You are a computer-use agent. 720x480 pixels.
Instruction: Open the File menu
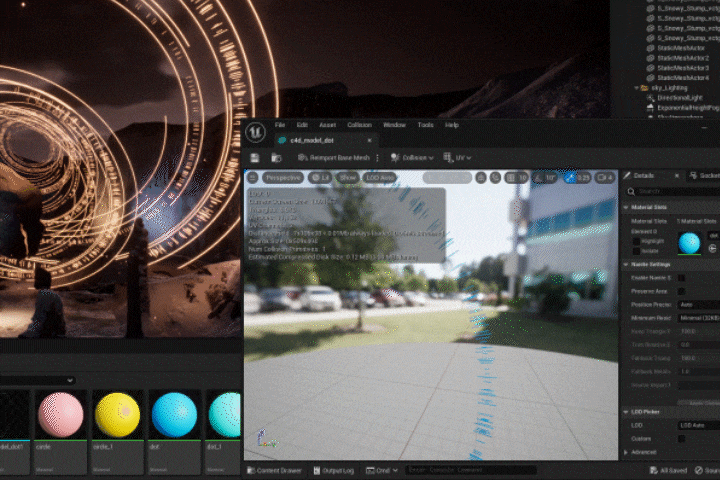tap(280, 125)
